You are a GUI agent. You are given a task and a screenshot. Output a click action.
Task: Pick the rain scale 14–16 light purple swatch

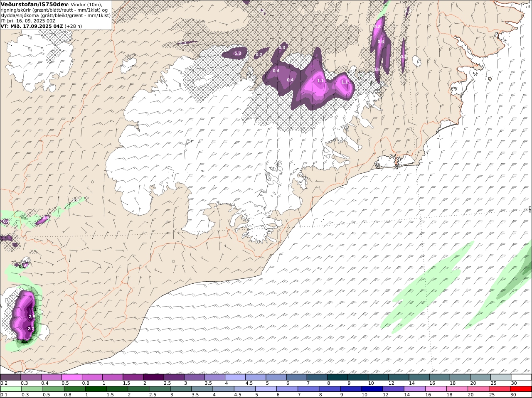[414, 389]
